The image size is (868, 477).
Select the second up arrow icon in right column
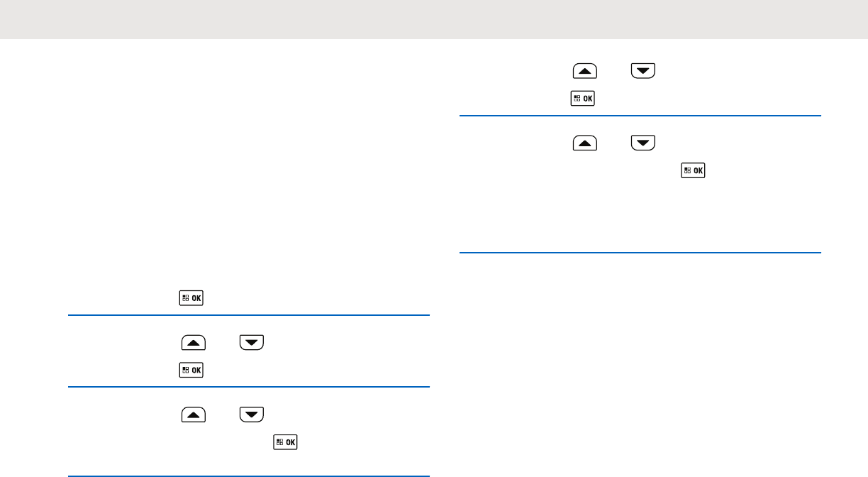584,143
